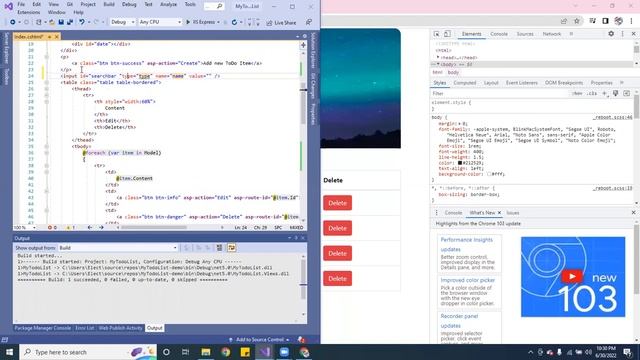Switch to the Console tab in DevTools
640x360 pixels.
click(499, 34)
